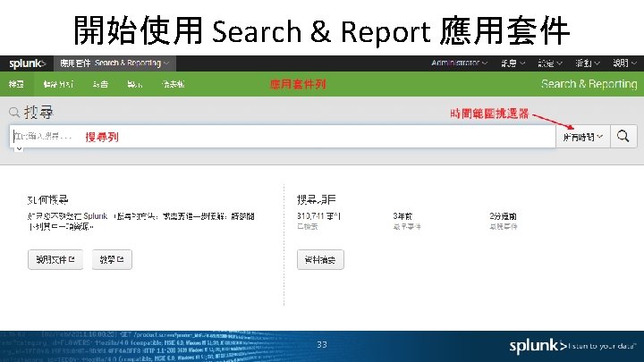The height and width of the screenshot is (362, 644).
Task: Open the 所有時間 time range picker
Action: pos(583,137)
